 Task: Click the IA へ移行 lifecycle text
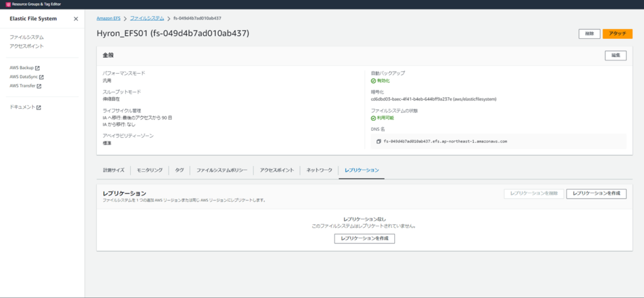[x=137, y=118]
